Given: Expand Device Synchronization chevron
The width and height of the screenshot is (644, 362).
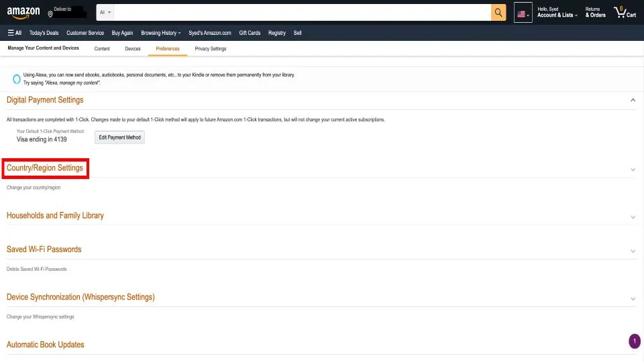Looking at the screenshot, I should point(633,299).
